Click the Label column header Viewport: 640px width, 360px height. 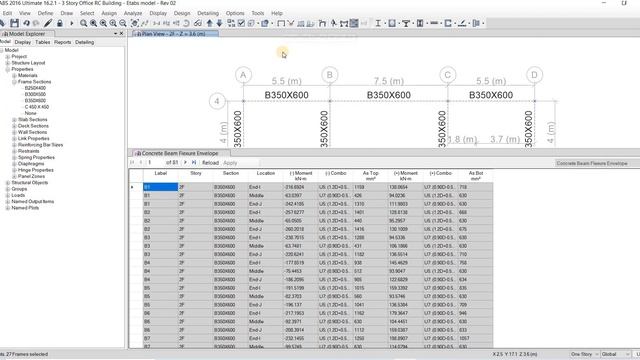pyautogui.click(x=161, y=176)
